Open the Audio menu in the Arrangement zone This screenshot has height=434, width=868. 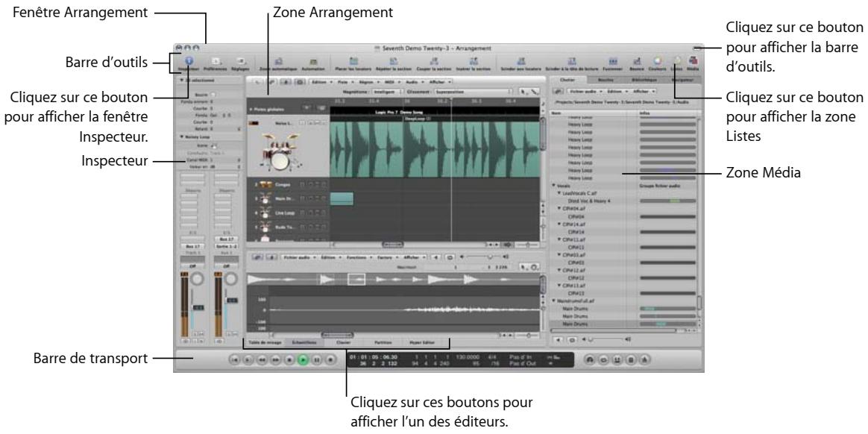pyautogui.click(x=416, y=81)
